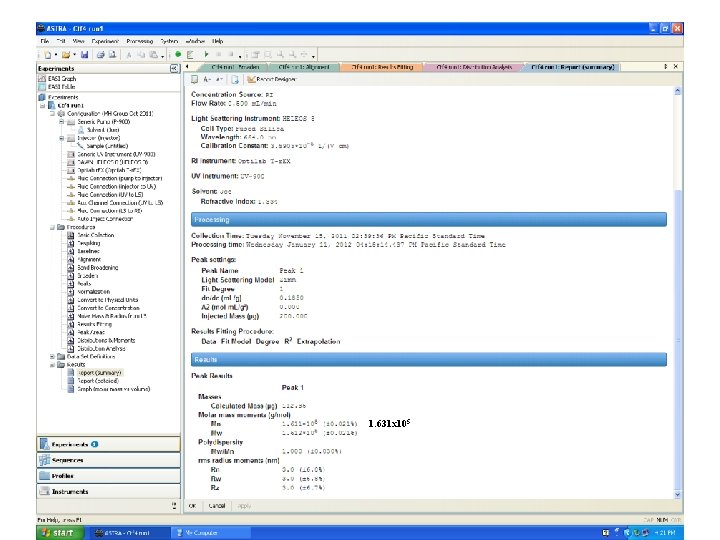
Task: Open the New toolbar dropdown arrow
Action: (x=56, y=55)
